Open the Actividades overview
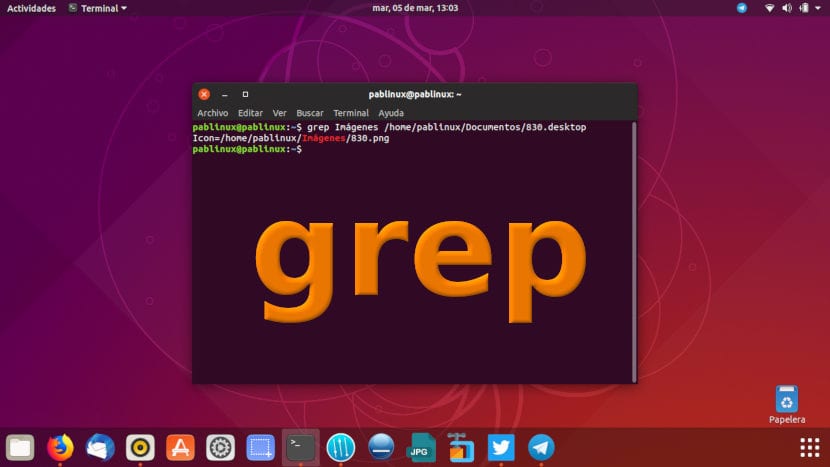Screen dimensions: 830x467 pos(31,8)
